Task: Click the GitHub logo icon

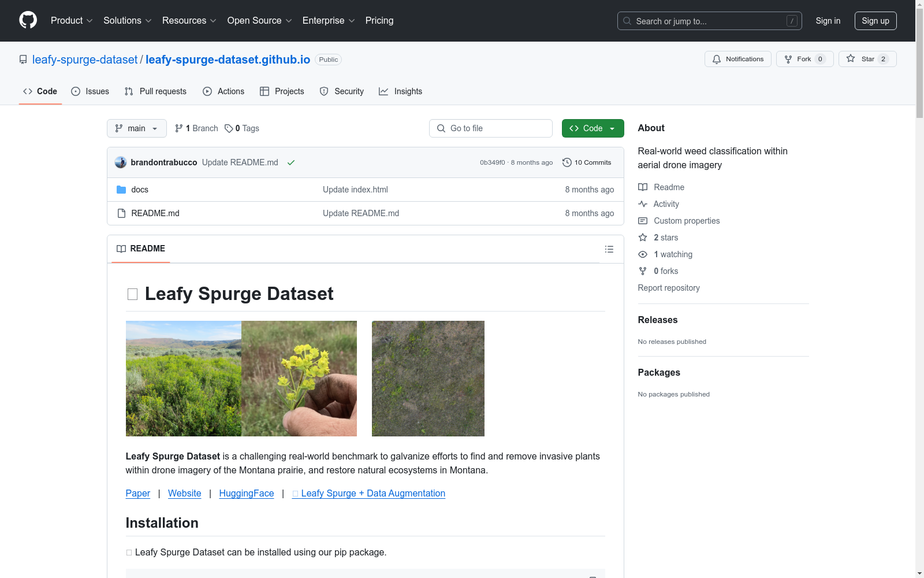Action: point(28,20)
